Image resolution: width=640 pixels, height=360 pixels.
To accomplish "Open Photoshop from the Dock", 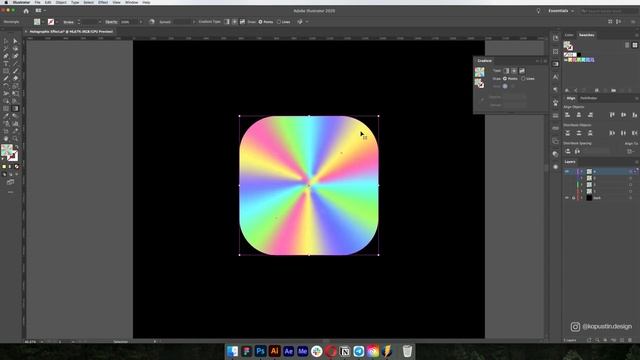I will coord(260,351).
